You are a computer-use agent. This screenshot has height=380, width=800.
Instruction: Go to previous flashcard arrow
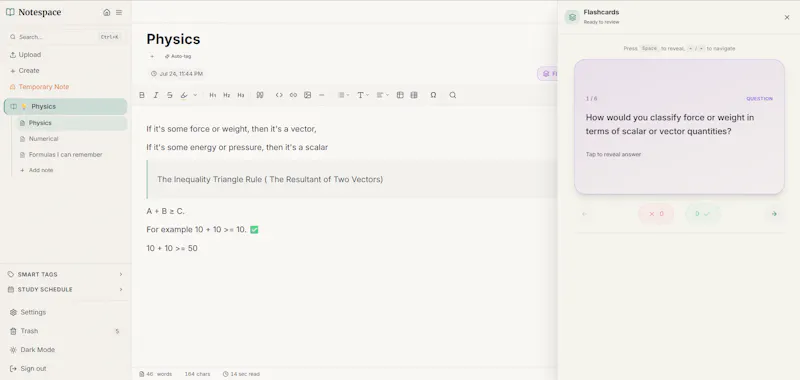coord(585,214)
